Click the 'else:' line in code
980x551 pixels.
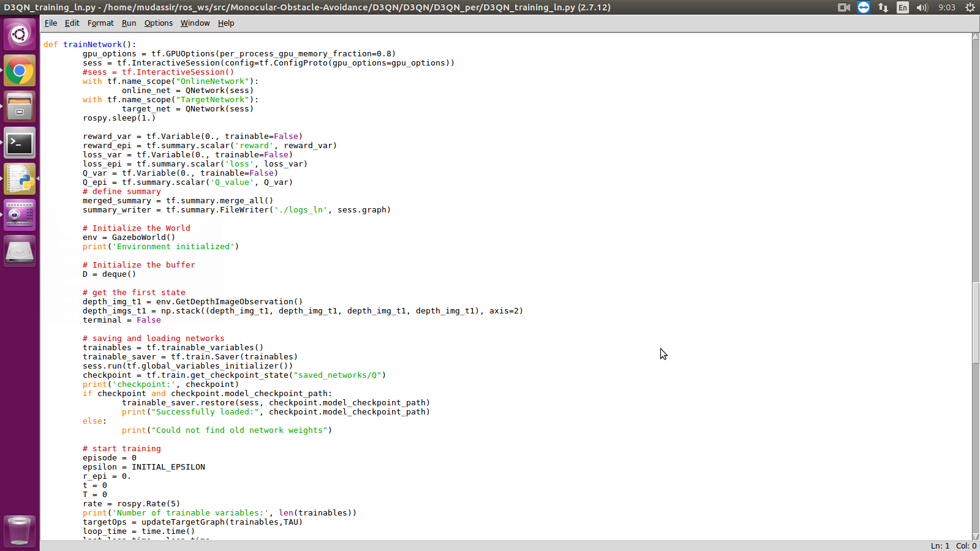point(95,421)
